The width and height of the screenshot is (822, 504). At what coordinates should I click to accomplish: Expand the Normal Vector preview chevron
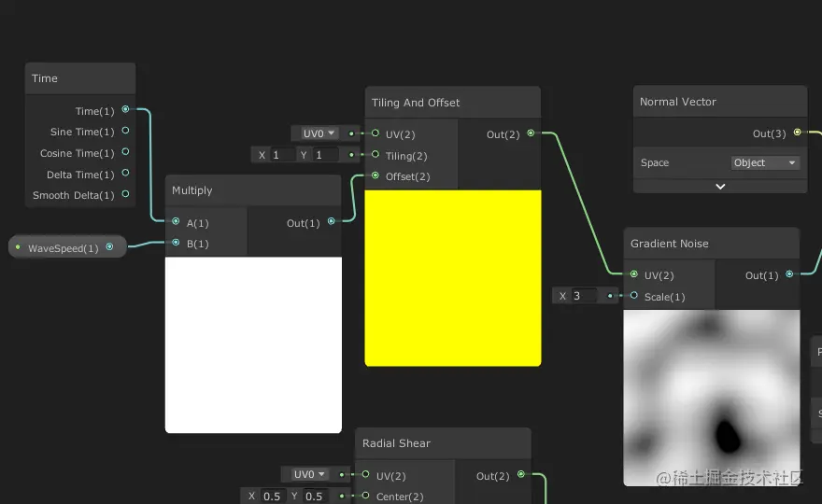tap(720, 187)
